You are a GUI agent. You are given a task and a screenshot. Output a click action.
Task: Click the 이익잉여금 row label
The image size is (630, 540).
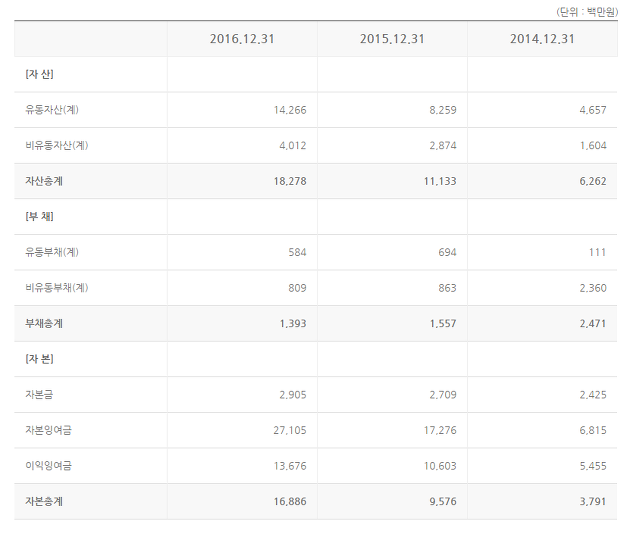point(49,466)
